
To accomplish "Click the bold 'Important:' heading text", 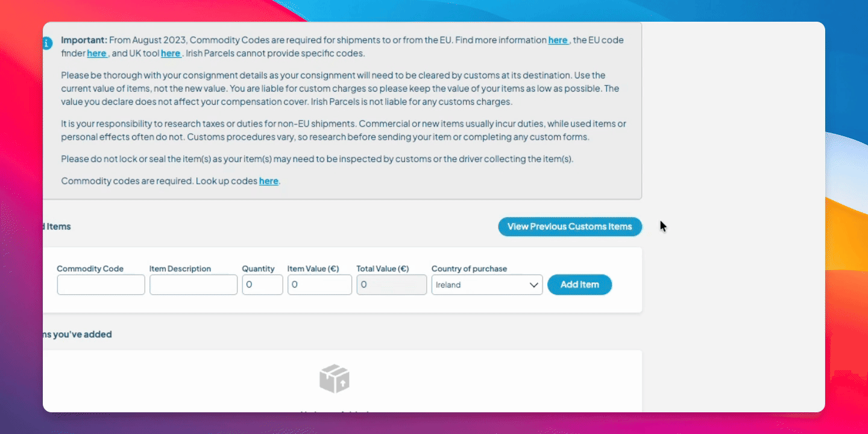I will click(84, 40).
